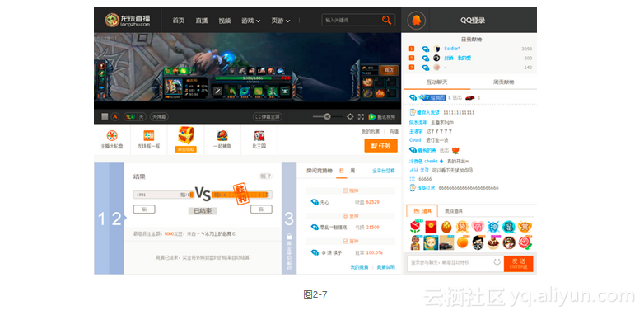Viewport: 644px width, 315px height.
Task: Select the rose flower gift icon
Action: (416, 227)
